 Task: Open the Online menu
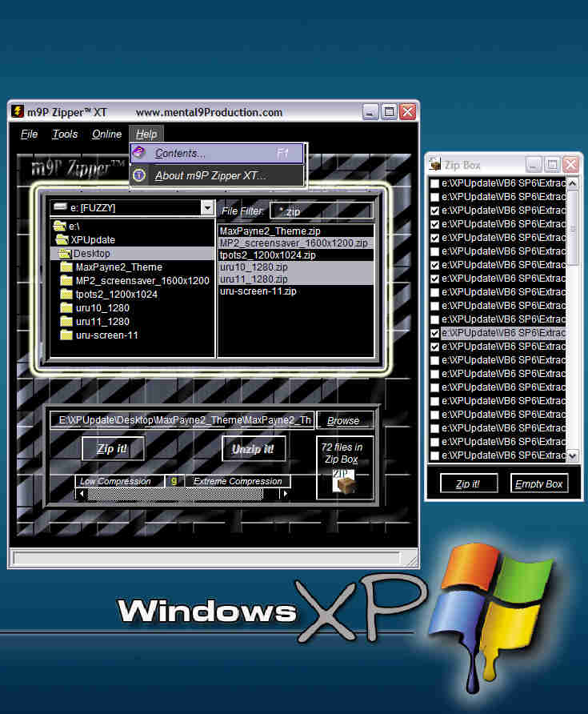106,134
